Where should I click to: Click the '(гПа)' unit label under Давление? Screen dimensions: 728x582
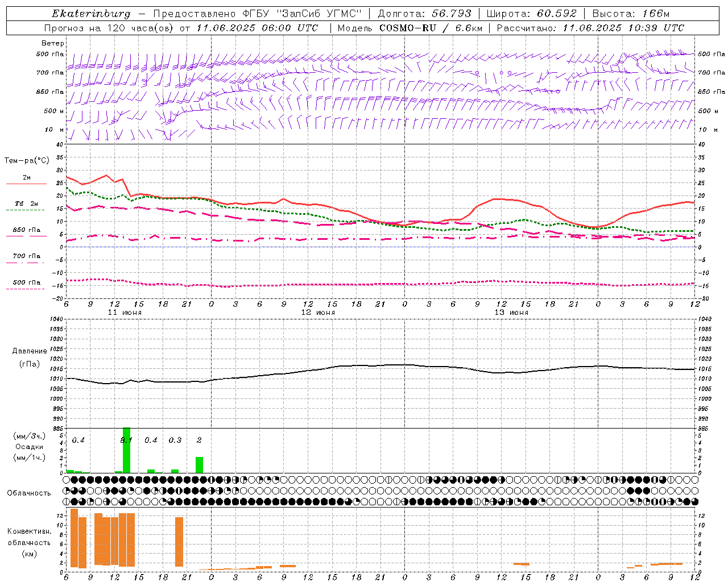[x=30, y=364]
